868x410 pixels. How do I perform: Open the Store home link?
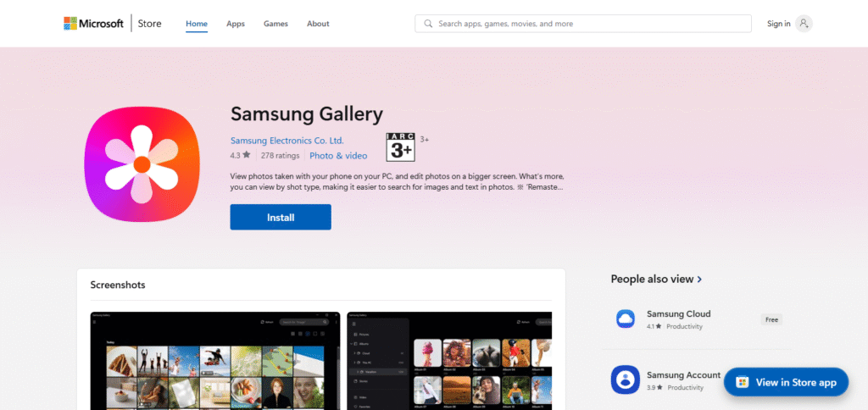point(149,23)
